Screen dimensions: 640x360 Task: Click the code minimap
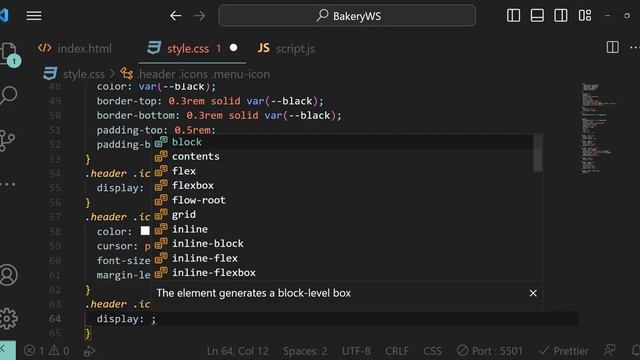[x=599, y=129]
